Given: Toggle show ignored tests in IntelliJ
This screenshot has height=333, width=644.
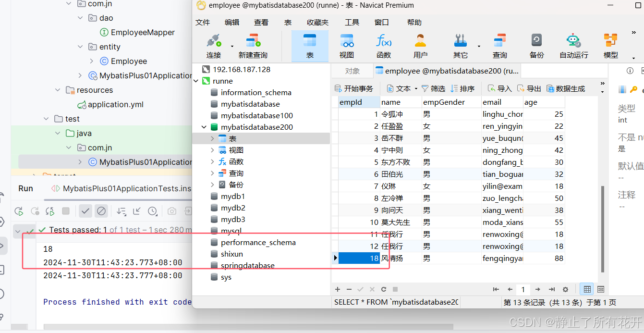Looking at the screenshot, I should click(101, 211).
